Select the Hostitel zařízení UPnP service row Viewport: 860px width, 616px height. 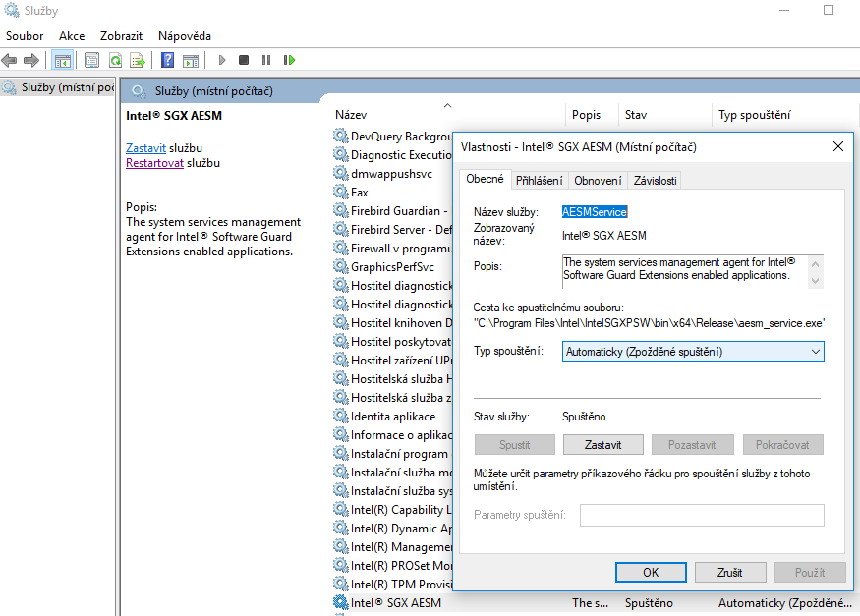393,360
